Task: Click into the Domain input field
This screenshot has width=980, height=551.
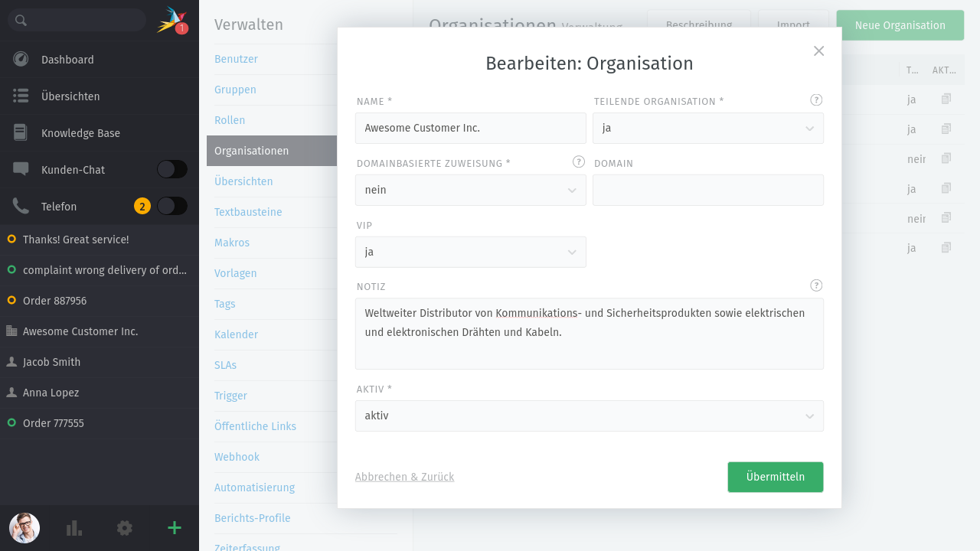Action: pyautogui.click(x=707, y=190)
